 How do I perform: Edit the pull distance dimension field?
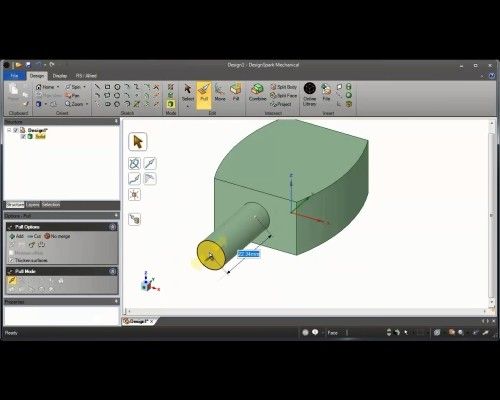tap(248, 254)
